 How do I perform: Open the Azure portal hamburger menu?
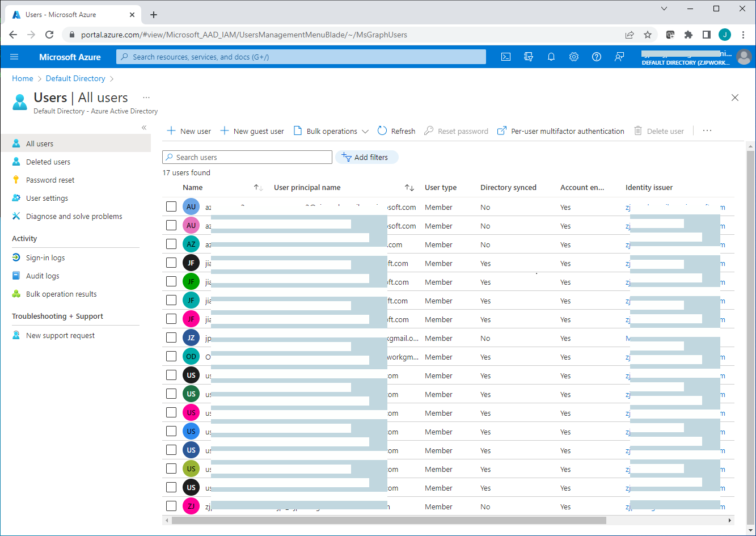coord(15,57)
